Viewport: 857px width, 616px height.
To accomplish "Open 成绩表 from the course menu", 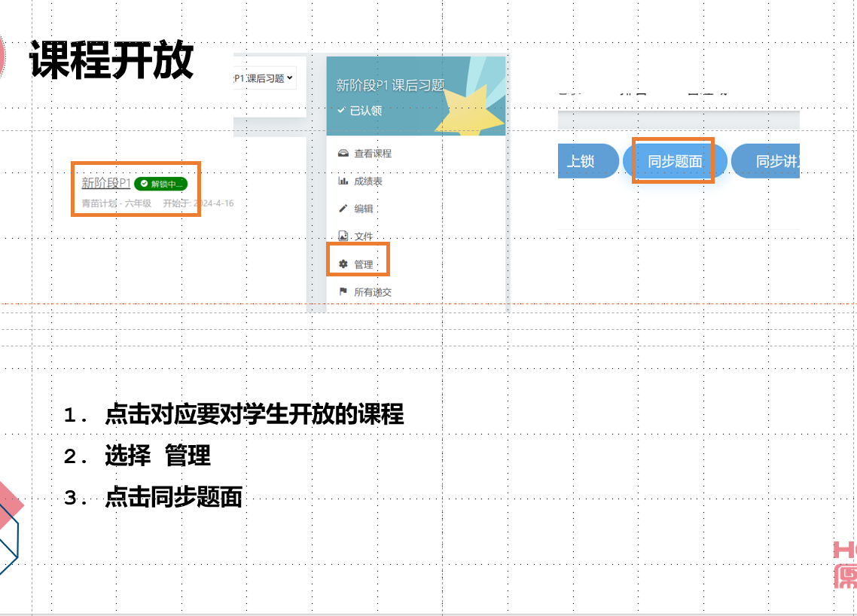I will click(x=368, y=181).
